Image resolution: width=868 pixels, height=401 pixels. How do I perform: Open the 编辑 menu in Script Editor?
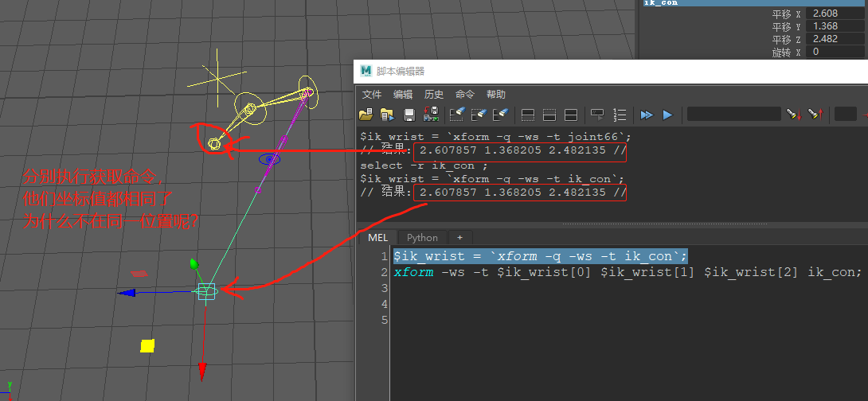coord(403,95)
